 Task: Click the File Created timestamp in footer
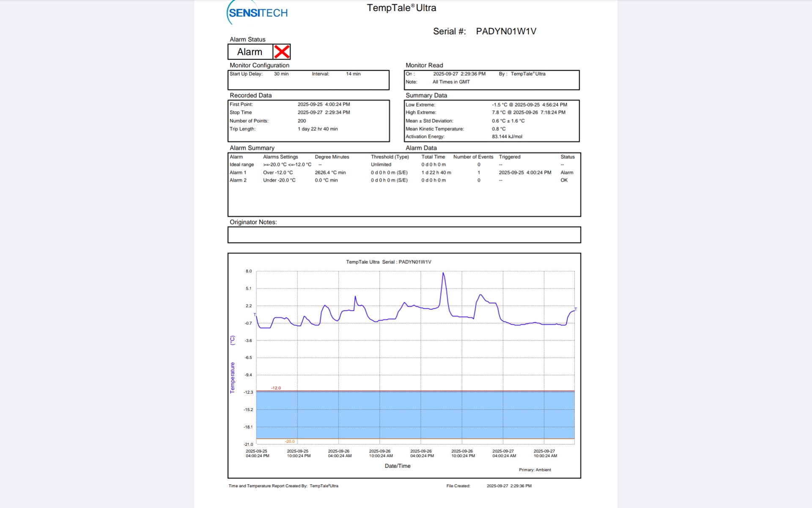(x=509, y=486)
